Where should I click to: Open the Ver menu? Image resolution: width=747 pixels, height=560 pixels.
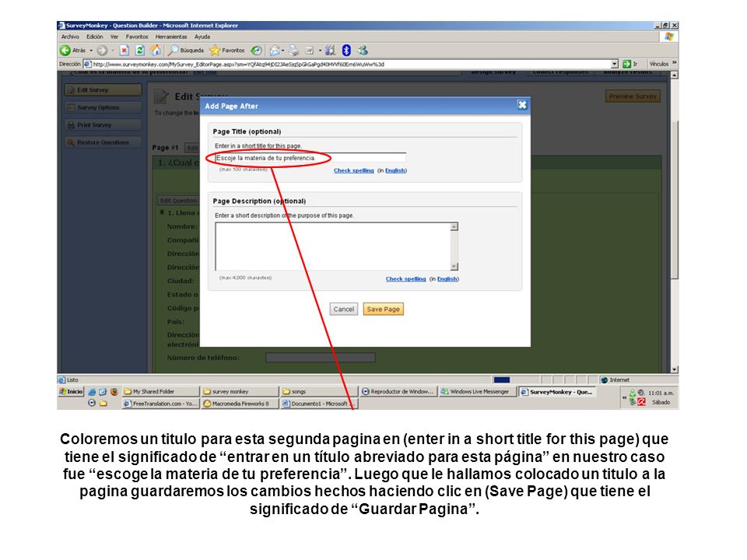pyautogui.click(x=114, y=37)
